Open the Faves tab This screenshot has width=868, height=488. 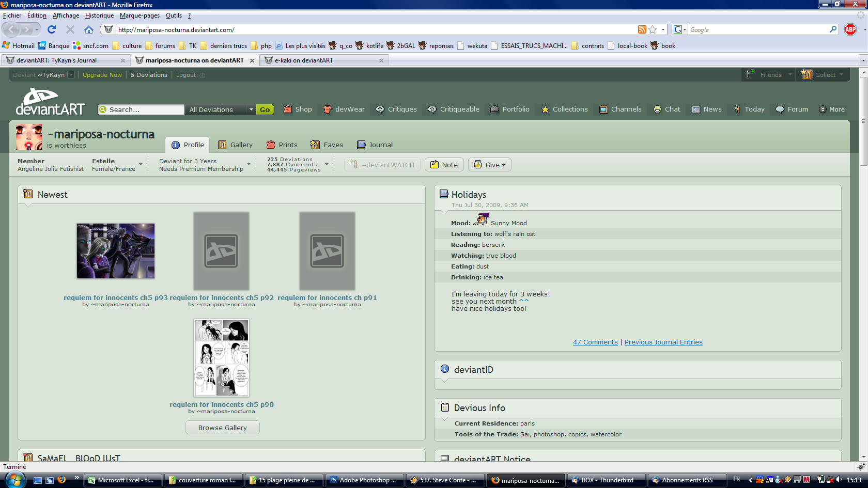tap(327, 145)
